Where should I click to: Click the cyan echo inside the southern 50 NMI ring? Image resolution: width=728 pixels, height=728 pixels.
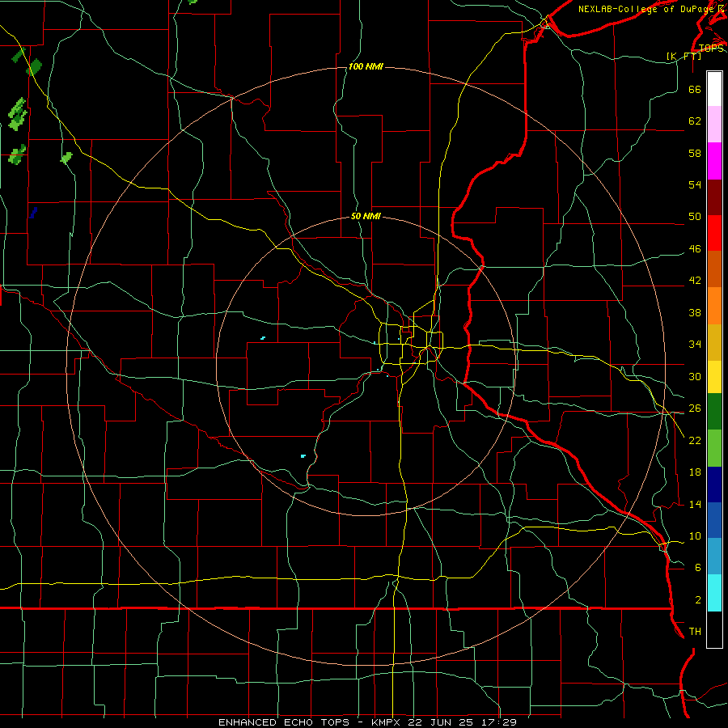point(303,456)
